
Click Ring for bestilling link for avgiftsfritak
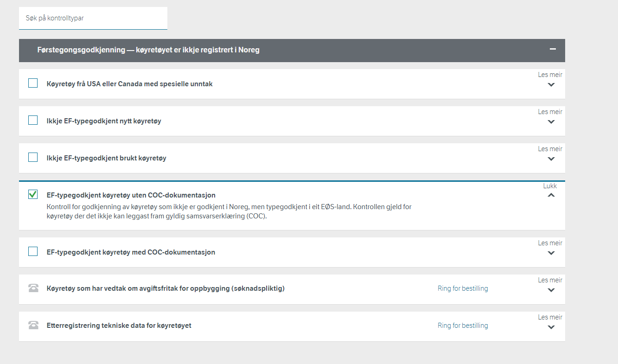click(x=463, y=288)
